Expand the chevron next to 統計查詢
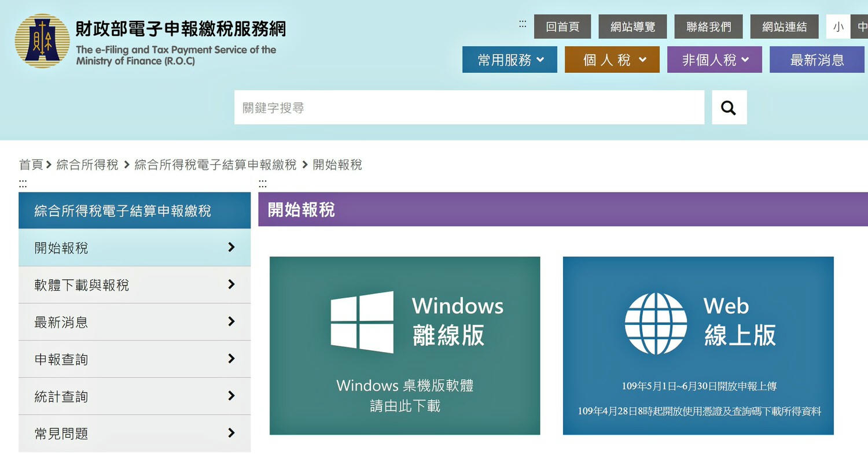Image resolution: width=868 pixels, height=470 pixels. (231, 395)
